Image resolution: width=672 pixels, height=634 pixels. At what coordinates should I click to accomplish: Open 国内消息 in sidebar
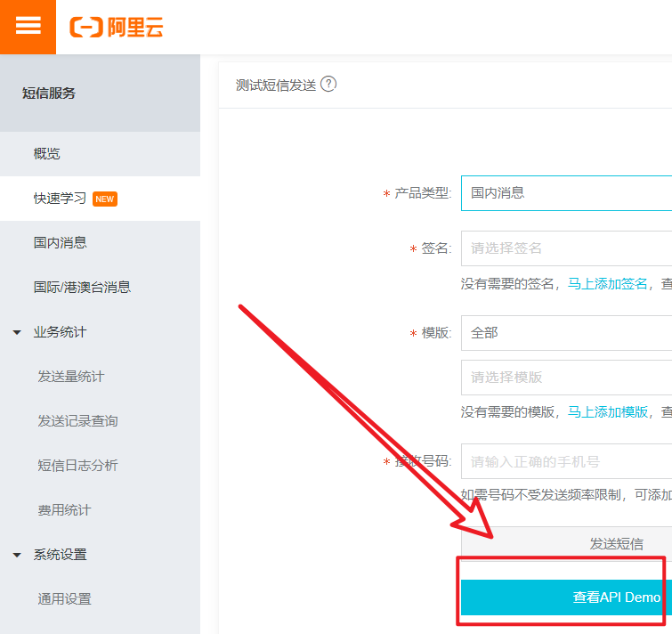[x=61, y=243]
